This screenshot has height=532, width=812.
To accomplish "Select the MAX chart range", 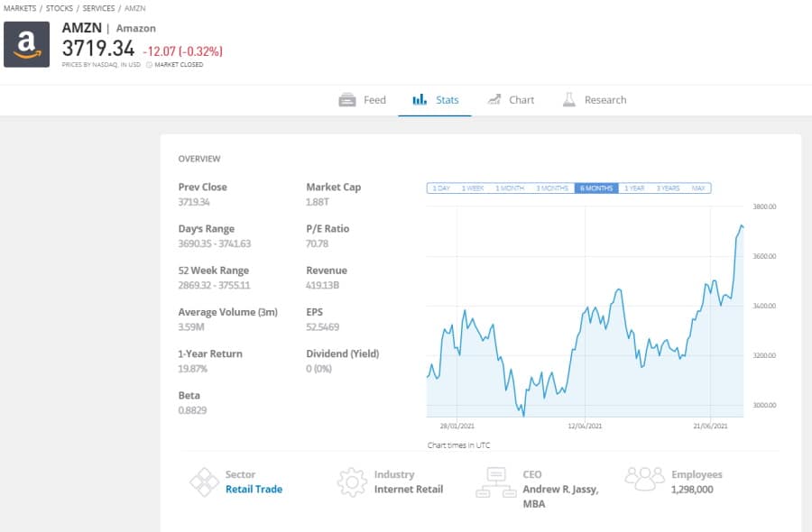I will point(698,188).
